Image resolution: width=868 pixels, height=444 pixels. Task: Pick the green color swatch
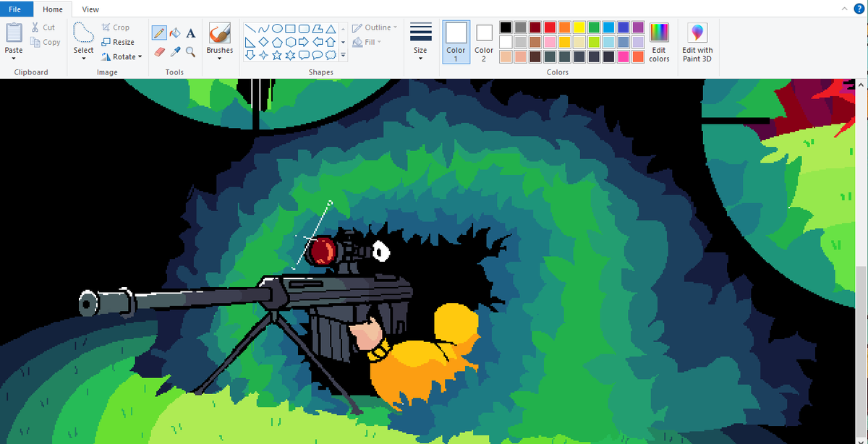[x=594, y=27]
